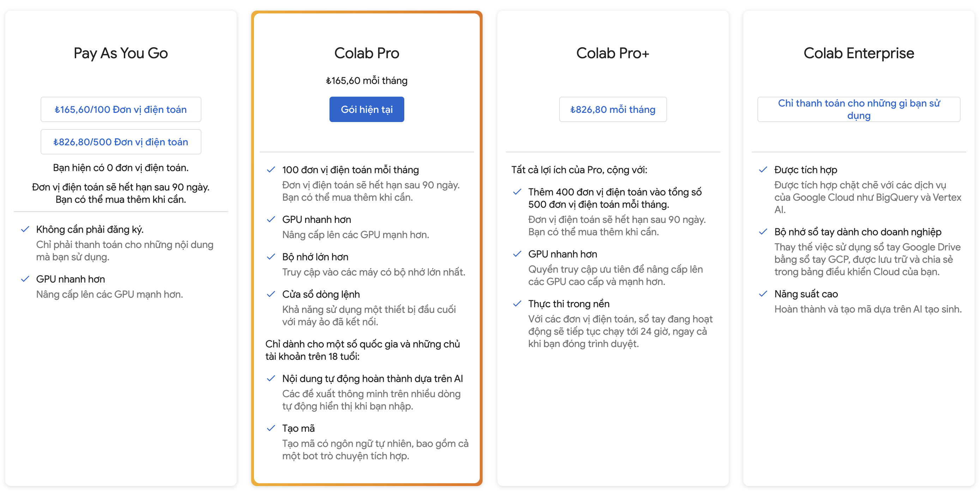Click checkmark icon beside Tạo mã
Image resolution: width=980 pixels, height=491 pixels.
[x=271, y=428]
